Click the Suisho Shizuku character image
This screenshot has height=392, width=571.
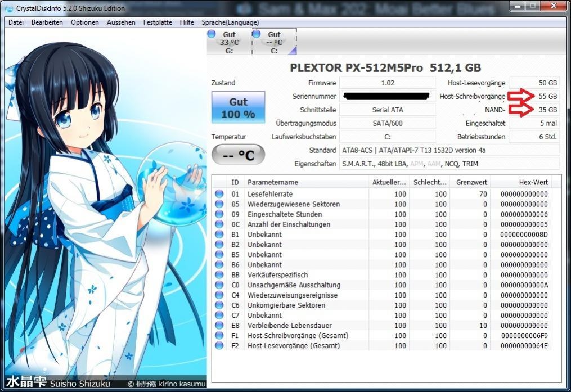click(105, 208)
